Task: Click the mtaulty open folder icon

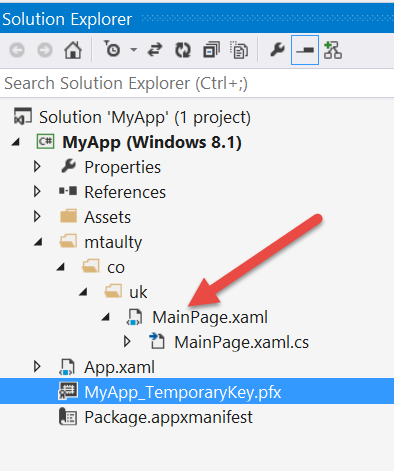Action: (x=68, y=241)
